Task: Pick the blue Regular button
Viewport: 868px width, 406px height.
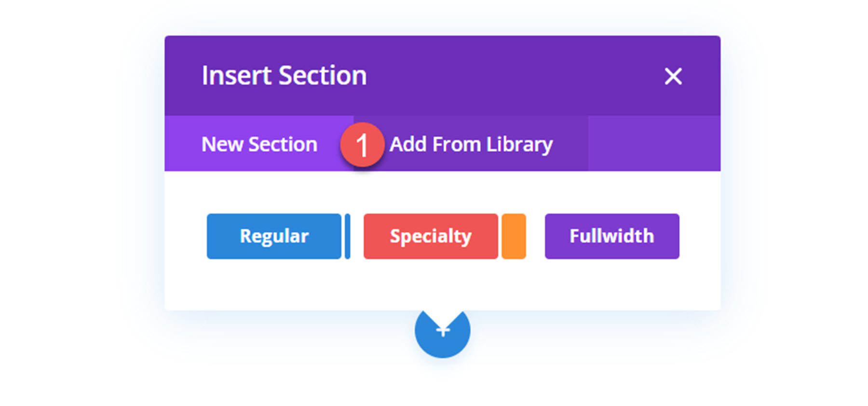Action: pyautogui.click(x=274, y=236)
